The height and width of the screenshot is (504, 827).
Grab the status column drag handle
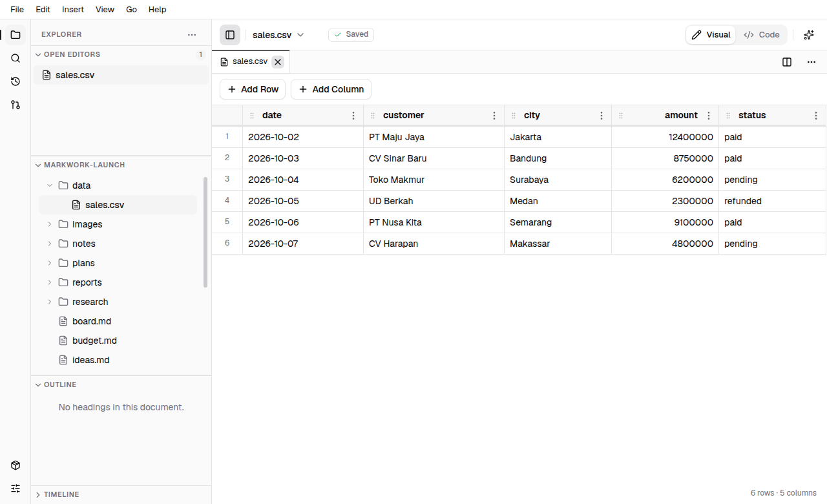(728, 116)
